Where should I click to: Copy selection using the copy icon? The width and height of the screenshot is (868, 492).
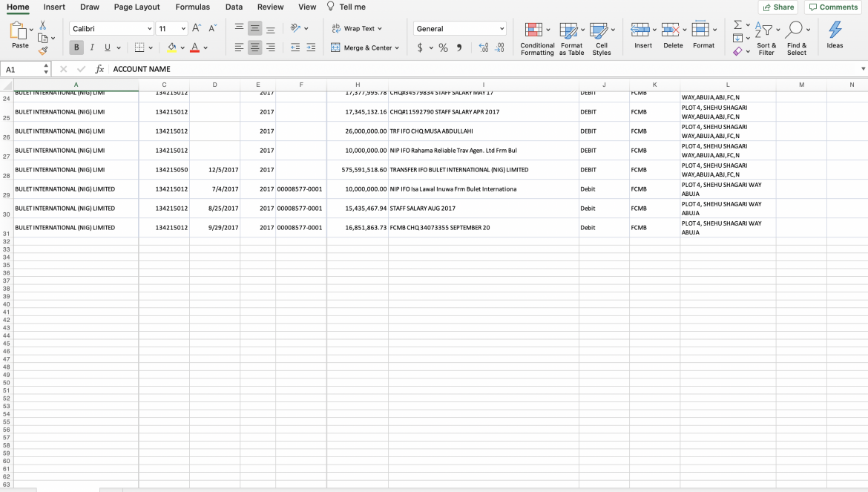pyautogui.click(x=42, y=38)
